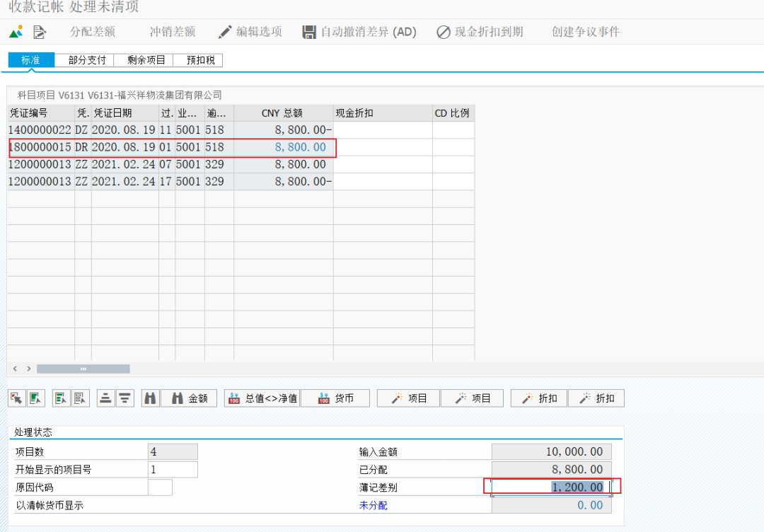Image resolution: width=764 pixels, height=532 pixels.
Task: Click the right arrow of the horizontal scrollbar
Action: [29, 369]
